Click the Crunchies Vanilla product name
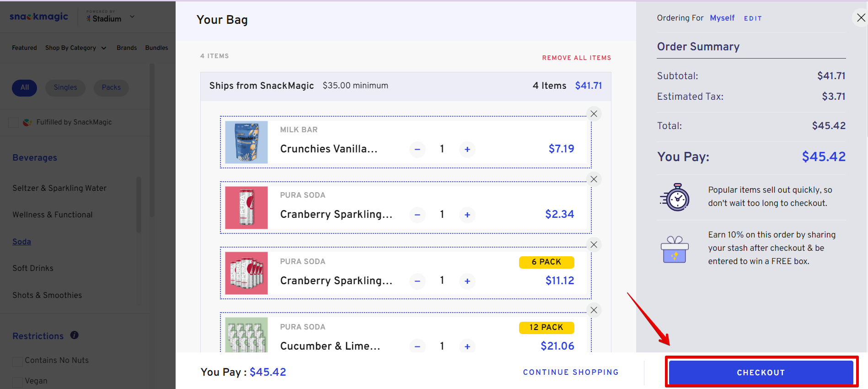The height and width of the screenshot is (389, 868). (x=329, y=149)
